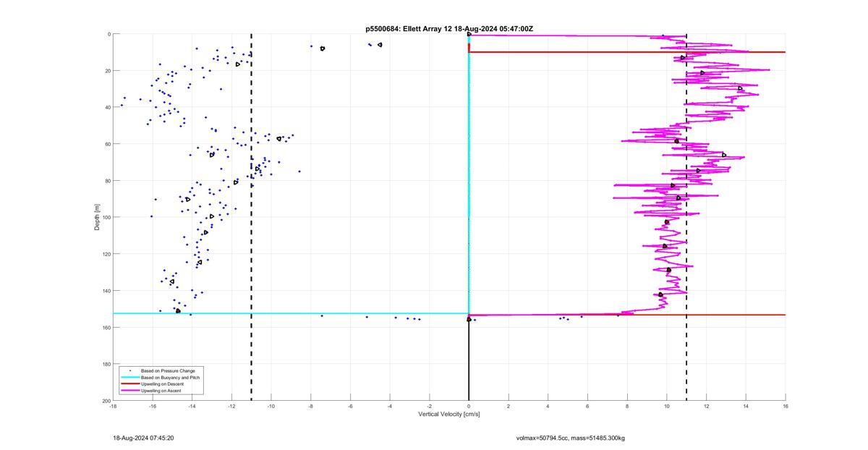Click the 'volmax=50794.5cc, mass=51485.300kg' footer text

(571, 438)
